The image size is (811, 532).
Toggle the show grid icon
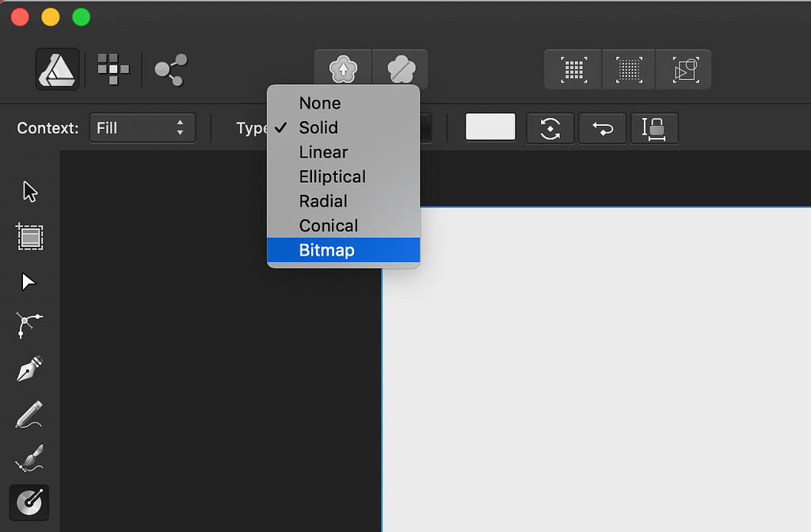573,70
